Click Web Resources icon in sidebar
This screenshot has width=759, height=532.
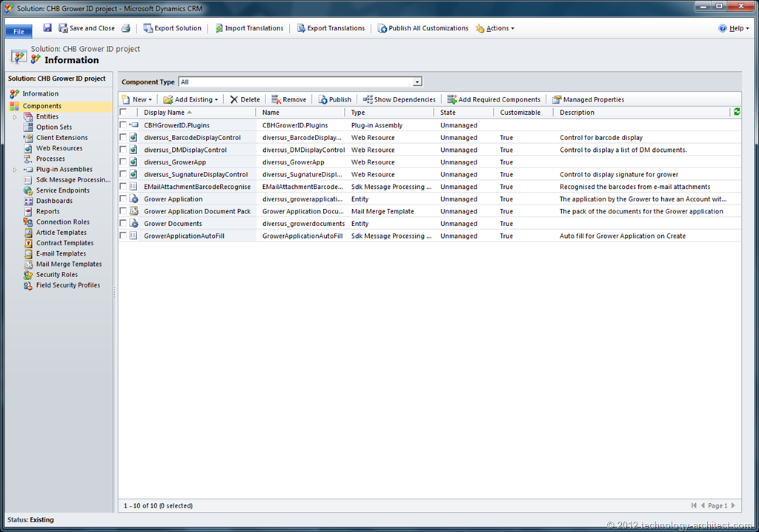(28, 148)
